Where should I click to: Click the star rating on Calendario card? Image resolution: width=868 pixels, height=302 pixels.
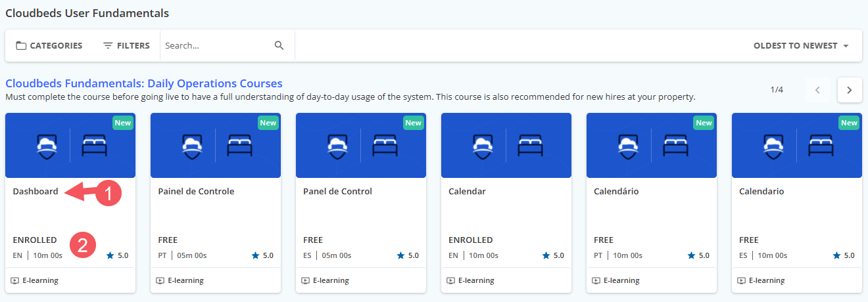point(844,255)
